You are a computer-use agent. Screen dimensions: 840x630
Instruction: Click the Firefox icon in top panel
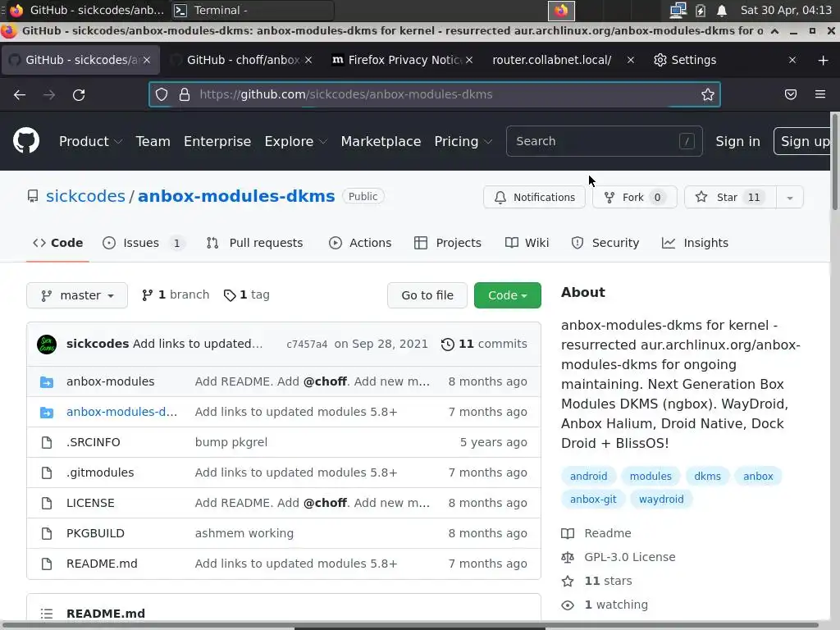click(x=561, y=10)
